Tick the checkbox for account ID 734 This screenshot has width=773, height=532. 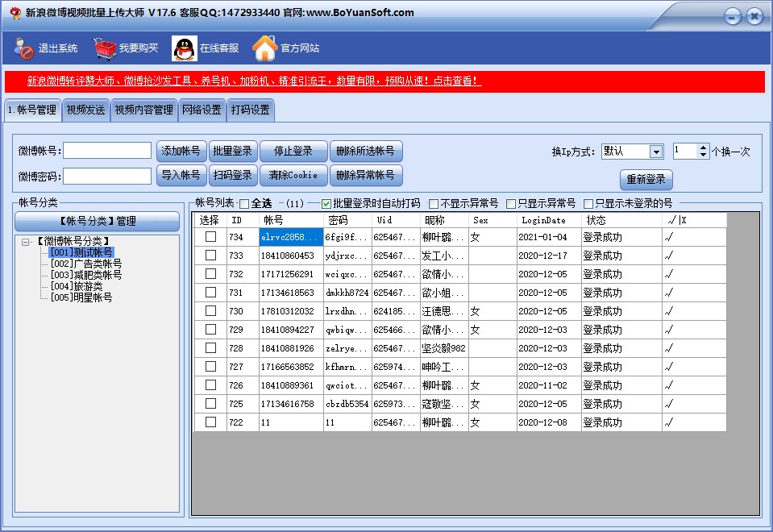click(x=210, y=237)
